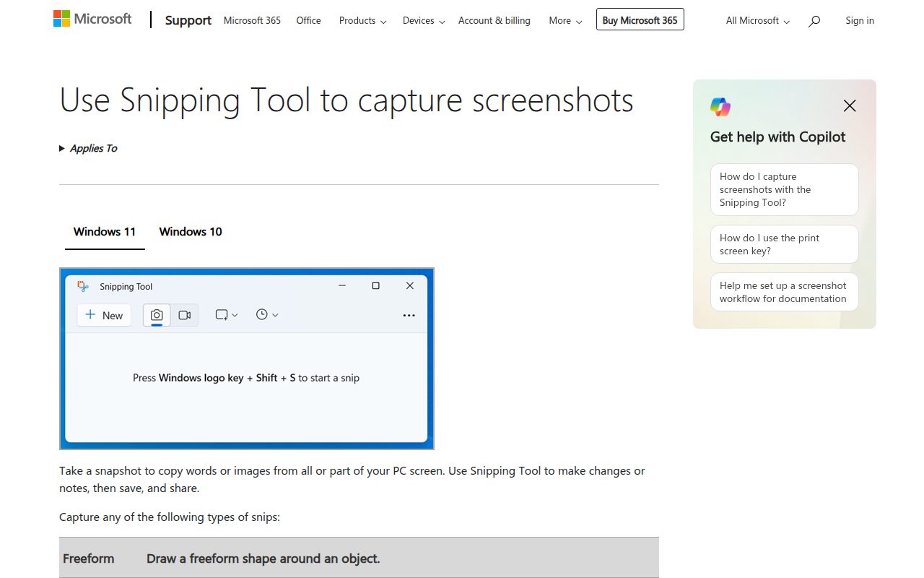
Task: Click Buy Microsoft 365 button
Action: click(x=640, y=20)
